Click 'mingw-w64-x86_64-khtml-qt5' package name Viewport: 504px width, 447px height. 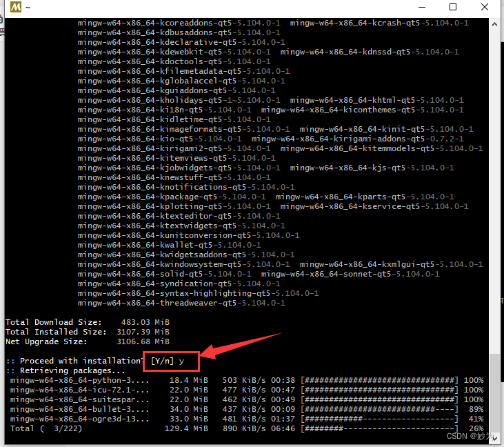click(352, 100)
